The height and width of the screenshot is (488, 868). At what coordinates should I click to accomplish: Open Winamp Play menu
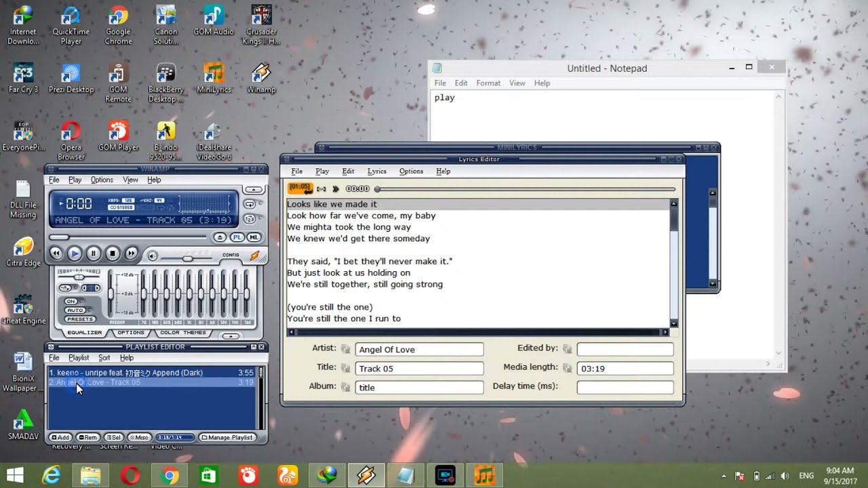pyautogui.click(x=75, y=180)
